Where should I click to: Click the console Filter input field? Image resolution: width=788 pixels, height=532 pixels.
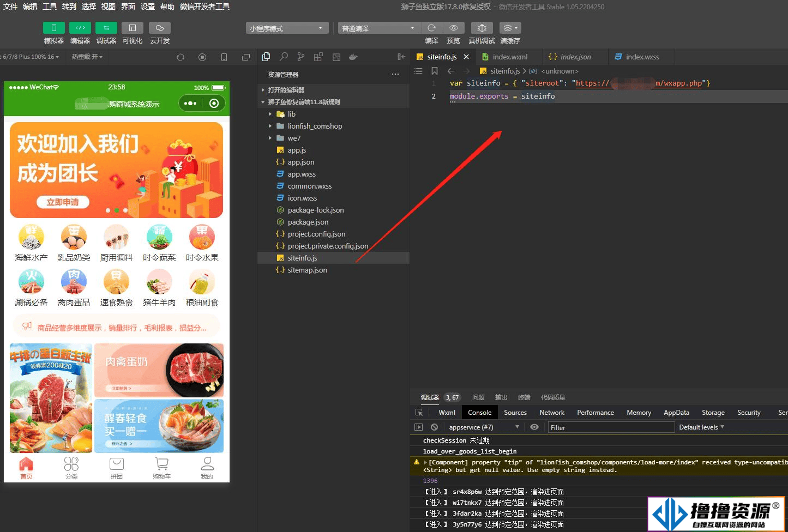pos(611,427)
